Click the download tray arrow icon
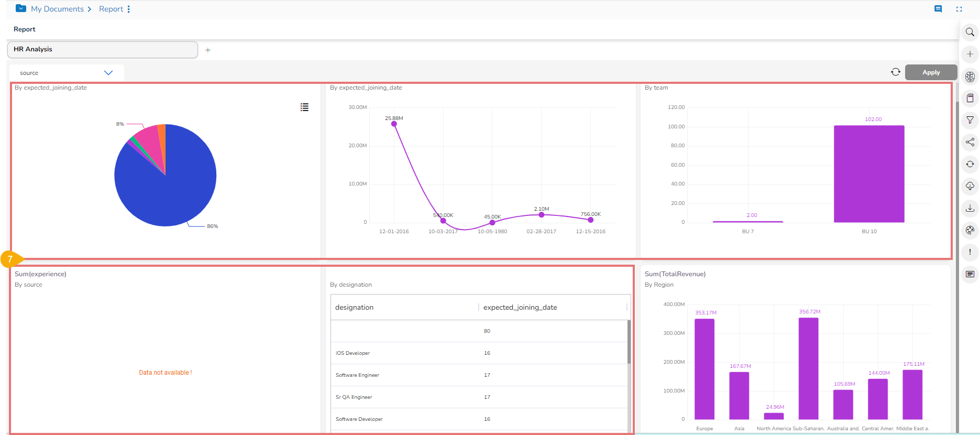The image size is (980, 435). click(x=970, y=208)
